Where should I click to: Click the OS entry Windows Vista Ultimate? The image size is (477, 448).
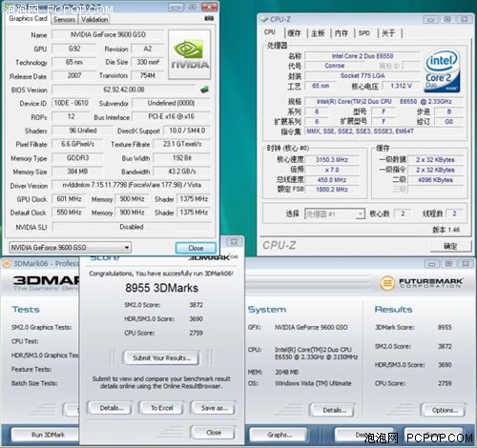313,383
